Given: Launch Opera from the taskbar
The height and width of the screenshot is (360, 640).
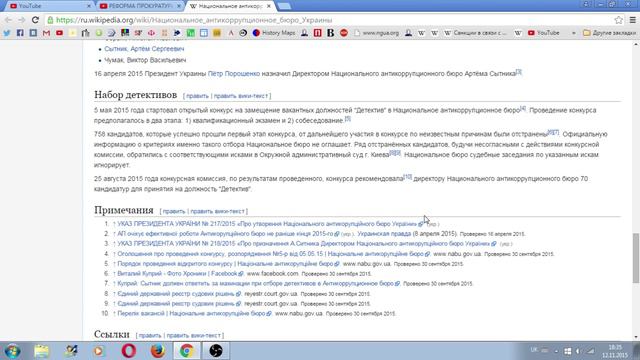Looking at the screenshot, I should pyautogui.click(x=129, y=351).
